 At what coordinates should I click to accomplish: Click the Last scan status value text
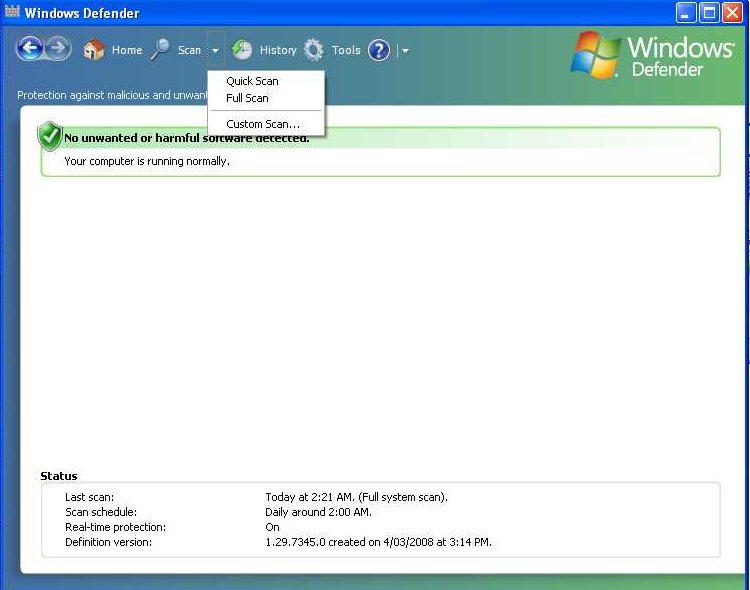click(x=356, y=497)
